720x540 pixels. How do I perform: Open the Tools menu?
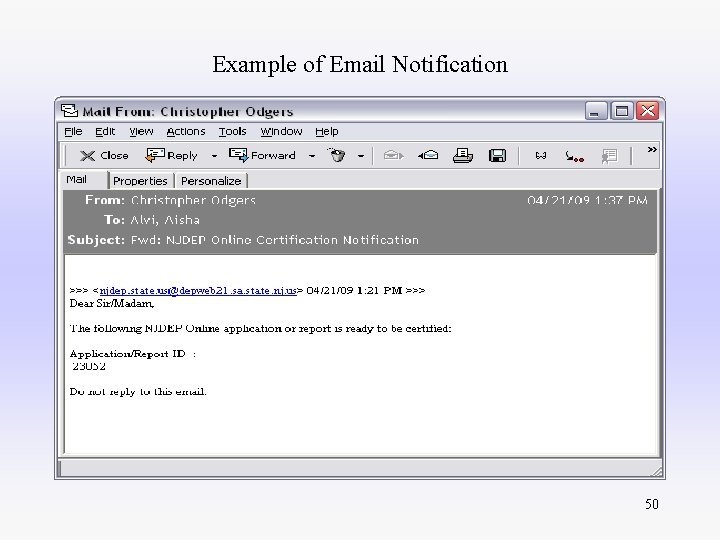pos(232,132)
